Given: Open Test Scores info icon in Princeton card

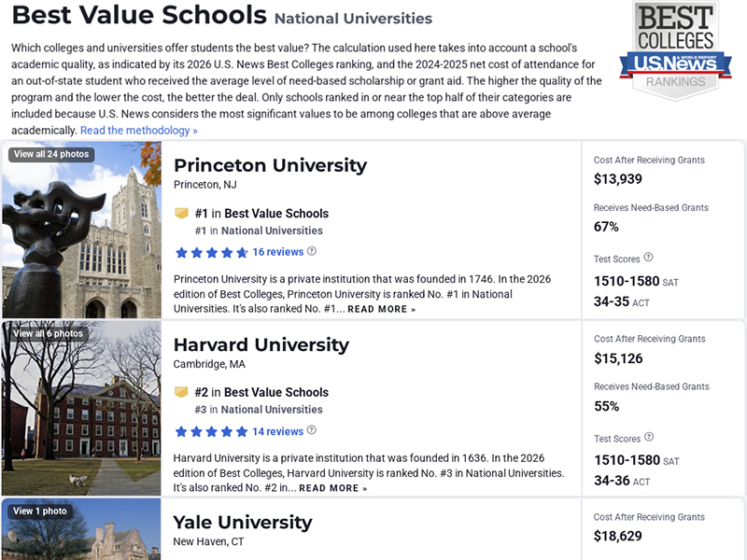Looking at the screenshot, I should click(649, 258).
